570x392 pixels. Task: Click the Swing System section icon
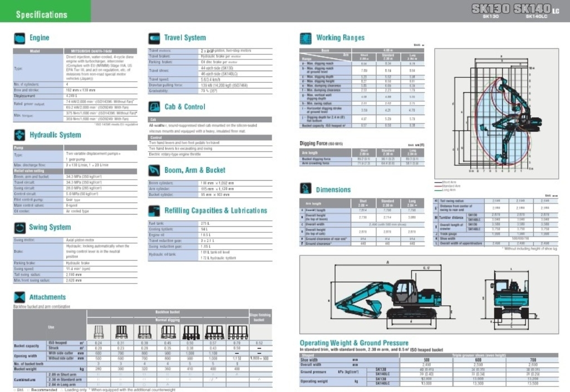(x=19, y=227)
